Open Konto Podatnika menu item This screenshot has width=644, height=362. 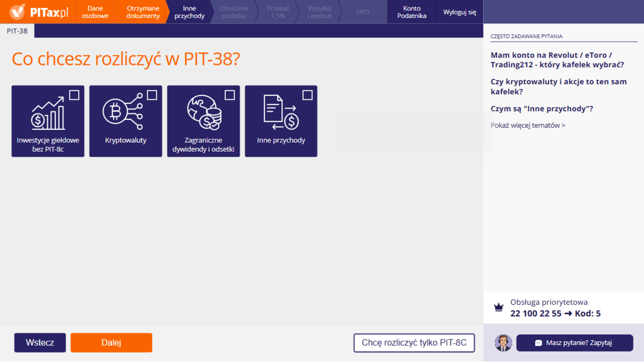tap(412, 12)
